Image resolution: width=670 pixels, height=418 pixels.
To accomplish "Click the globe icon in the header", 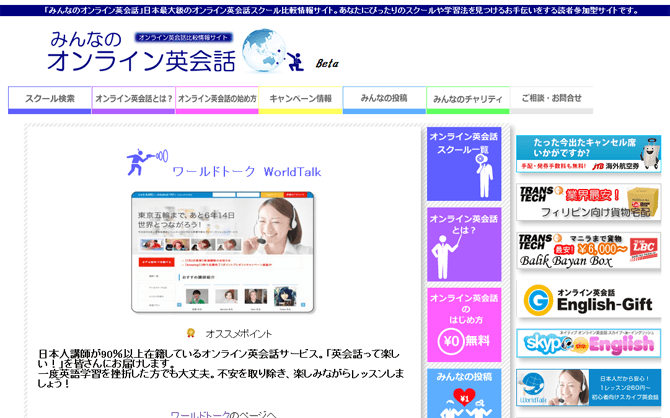I will coord(264,51).
